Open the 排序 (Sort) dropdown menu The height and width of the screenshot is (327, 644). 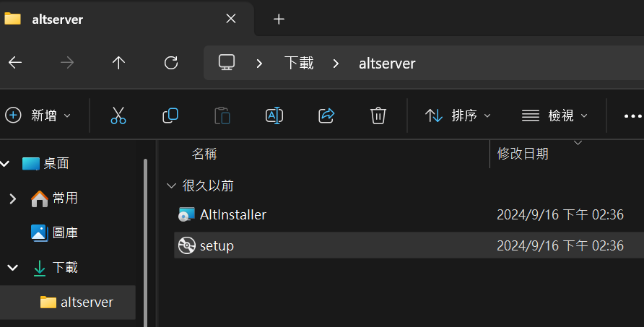click(458, 115)
